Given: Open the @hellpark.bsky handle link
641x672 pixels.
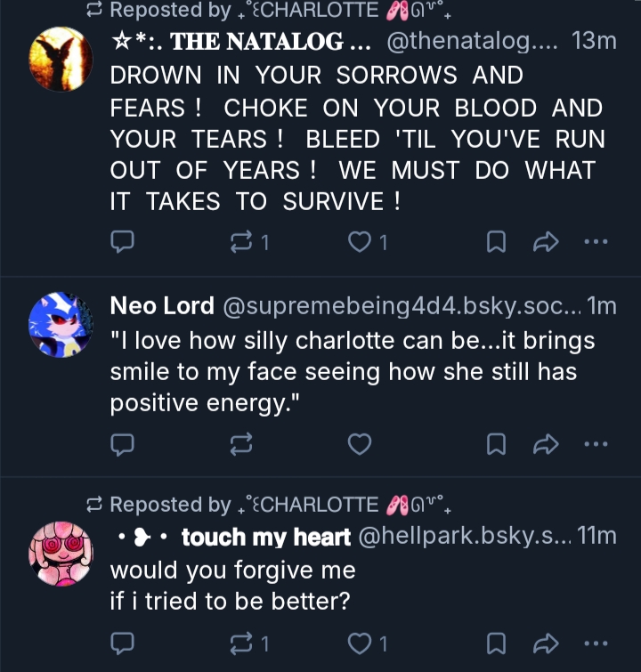Looking at the screenshot, I should [x=463, y=537].
